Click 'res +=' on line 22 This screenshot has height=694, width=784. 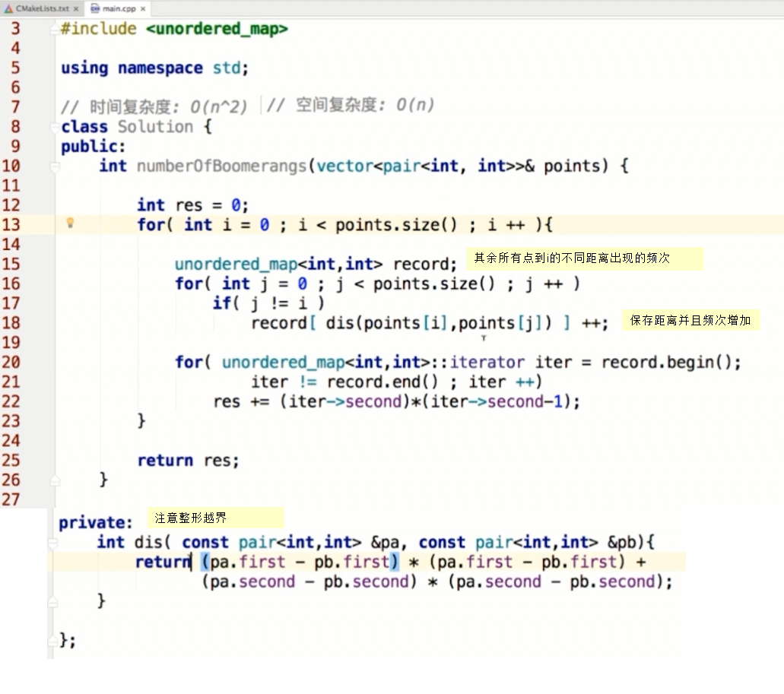(242, 401)
